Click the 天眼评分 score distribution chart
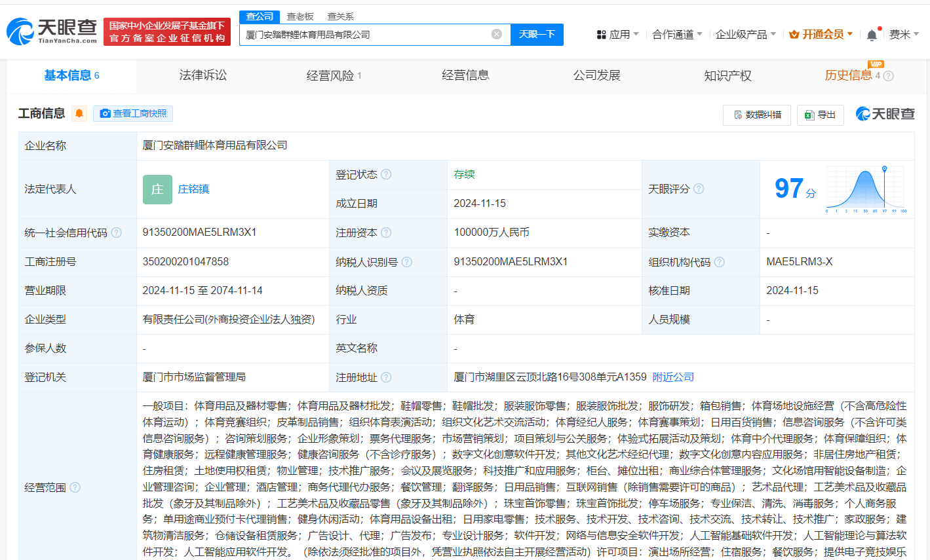930x560 pixels. coord(866,189)
